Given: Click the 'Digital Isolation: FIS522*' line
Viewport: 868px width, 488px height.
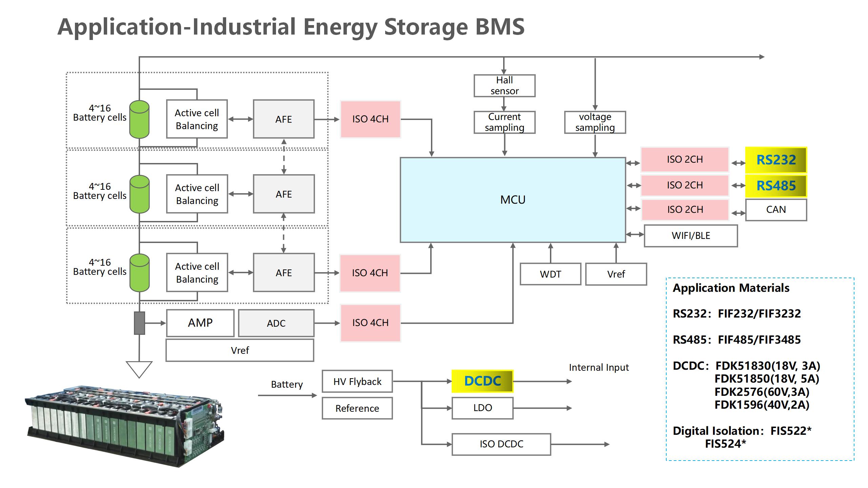Looking at the screenshot, I should (742, 431).
